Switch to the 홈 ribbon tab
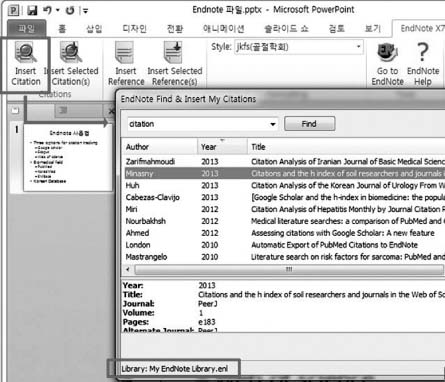The image size is (445, 382). 62,29
